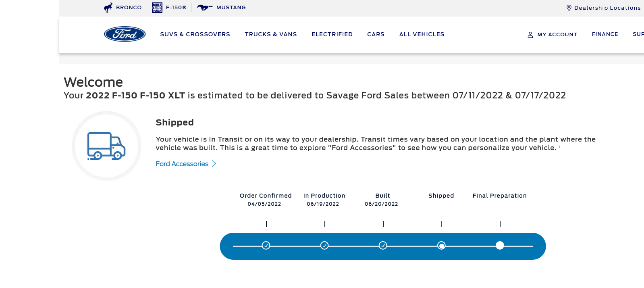This screenshot has width=644, height=288.
Task: Click the My Account person icon
Action: [530, 35]
